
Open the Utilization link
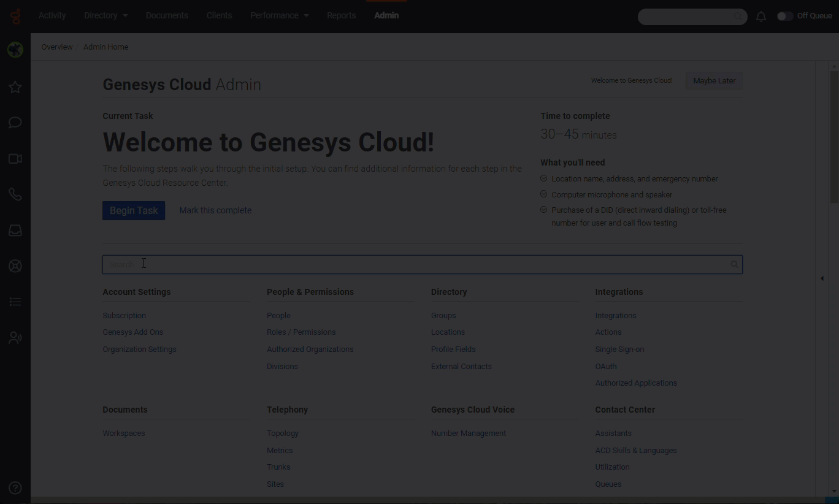tap(612, 467)
